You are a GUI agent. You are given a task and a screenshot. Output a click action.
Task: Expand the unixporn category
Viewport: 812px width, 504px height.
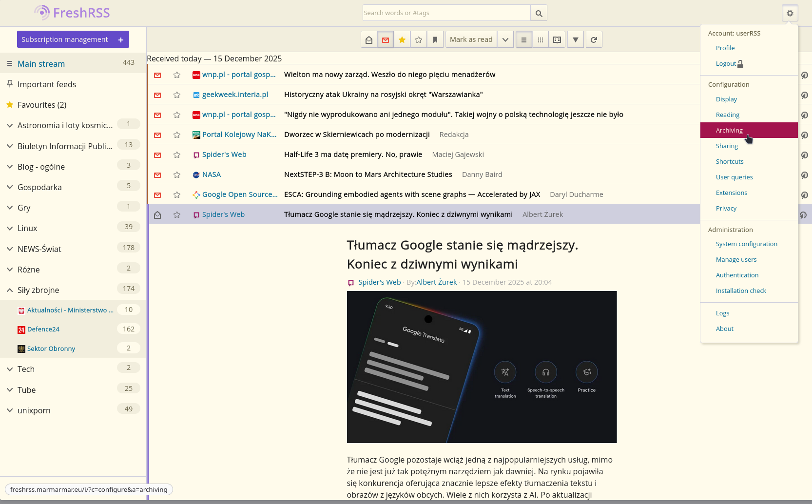pos(9,410)
